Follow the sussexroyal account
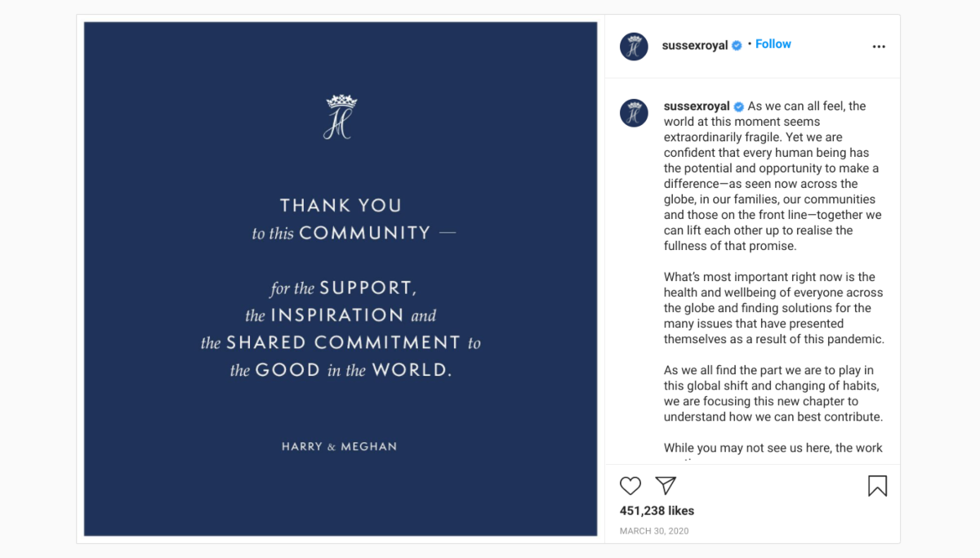980x558 pixels. click(773, 44)
